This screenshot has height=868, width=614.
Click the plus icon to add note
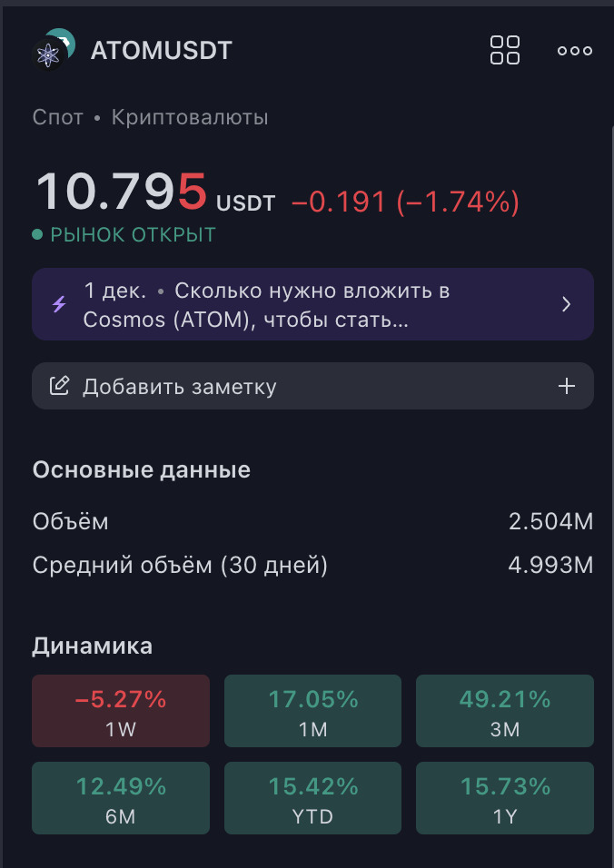click(567, 387)
